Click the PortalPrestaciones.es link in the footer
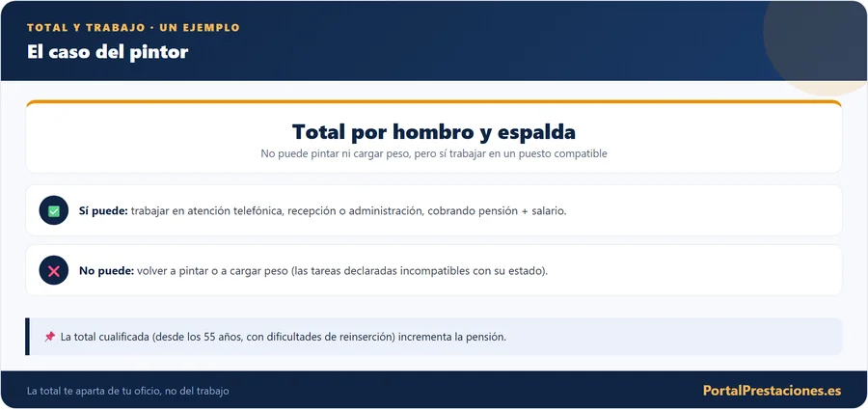This screenshot has height=410, width=868. (x=772, y=391)
